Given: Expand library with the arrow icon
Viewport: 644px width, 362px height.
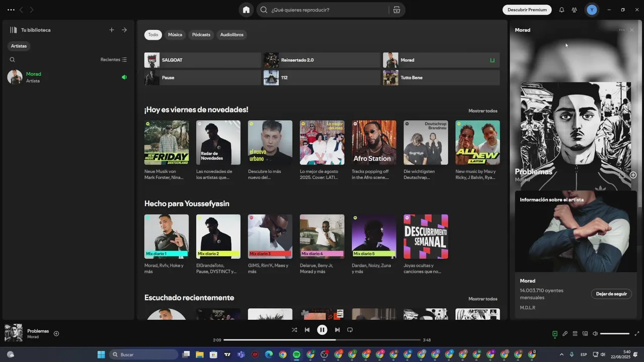Looking at the screenshot, I should click(124, 30).
